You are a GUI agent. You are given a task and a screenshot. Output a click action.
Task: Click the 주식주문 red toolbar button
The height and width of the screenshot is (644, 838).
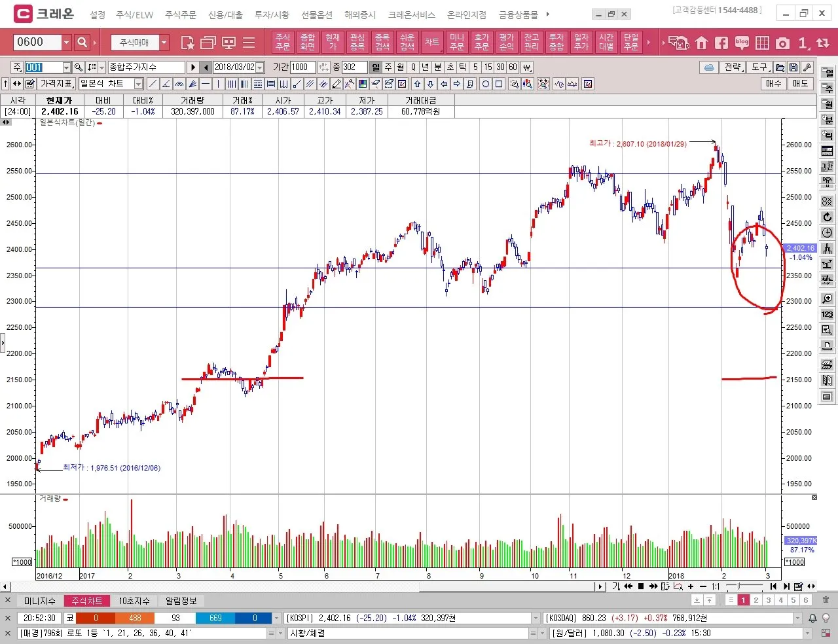point(283,43)
